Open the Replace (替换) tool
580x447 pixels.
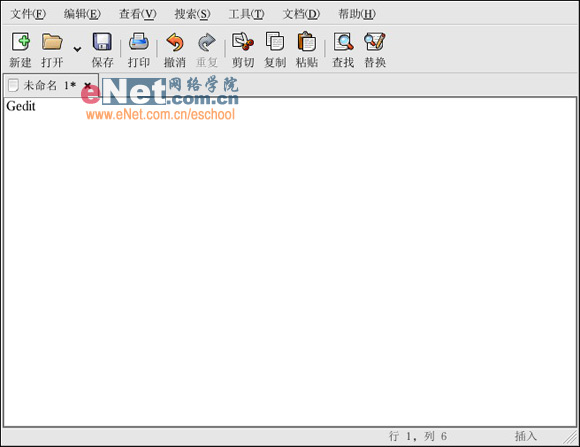point(375,41)
